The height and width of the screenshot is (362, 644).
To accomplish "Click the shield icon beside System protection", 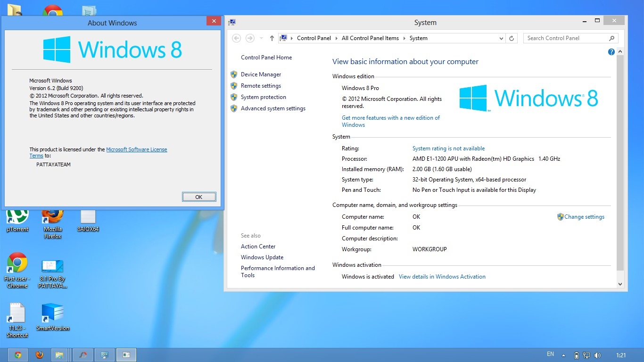I will click(x=234, y=97).
